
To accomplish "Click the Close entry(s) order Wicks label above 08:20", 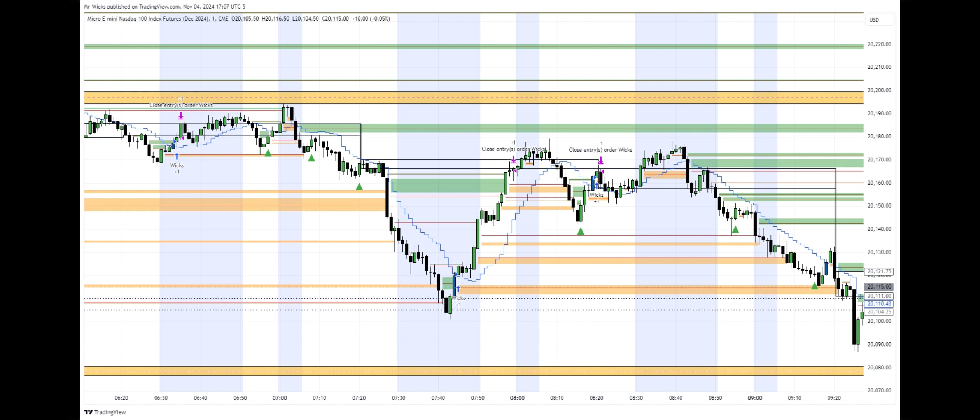I will 600,150.
